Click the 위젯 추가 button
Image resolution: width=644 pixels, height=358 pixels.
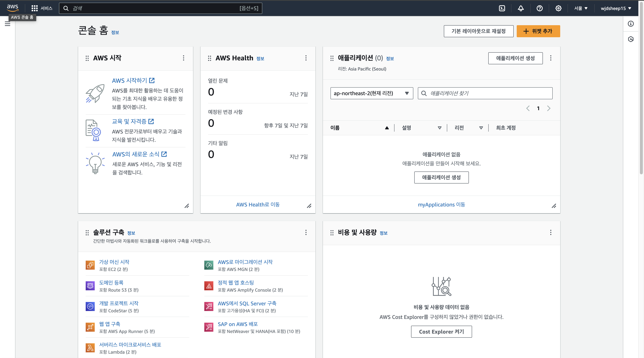click(538, 31)
